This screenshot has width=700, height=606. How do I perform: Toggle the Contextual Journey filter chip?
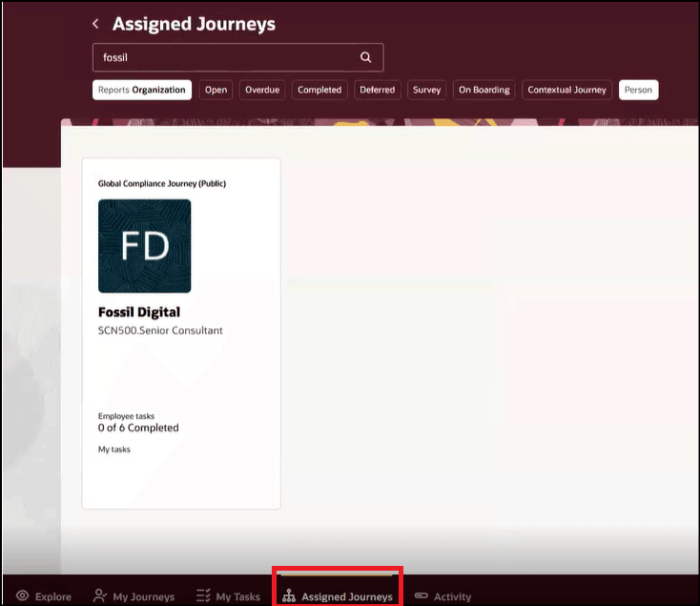coord(567,90)
